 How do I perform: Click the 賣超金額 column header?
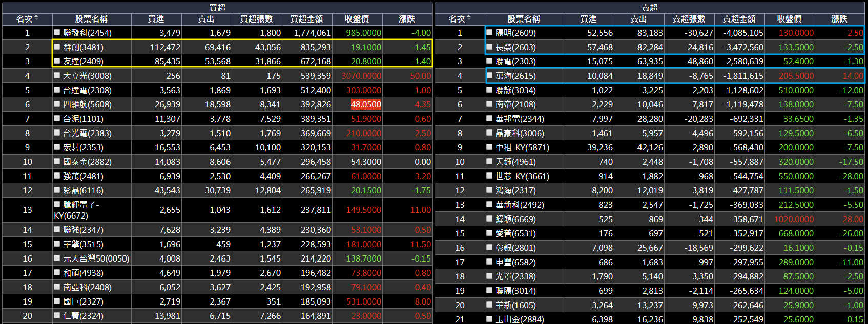(x=739, y=19)
